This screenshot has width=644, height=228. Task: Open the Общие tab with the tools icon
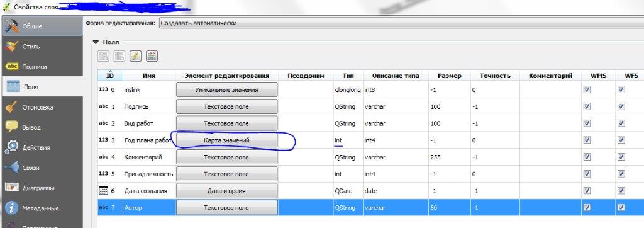pyautogui.click(x=41, y=26)
